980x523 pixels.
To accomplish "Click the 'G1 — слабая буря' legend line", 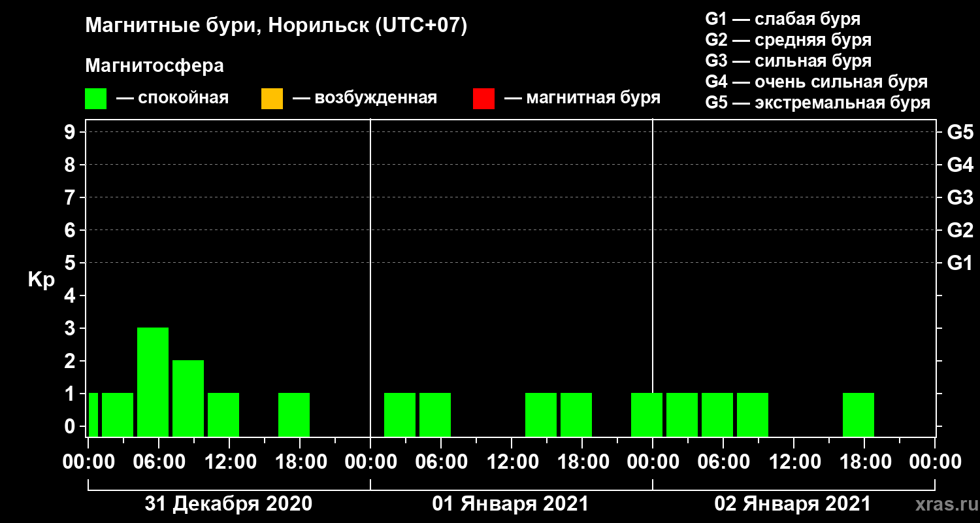I will pos(783,19).
